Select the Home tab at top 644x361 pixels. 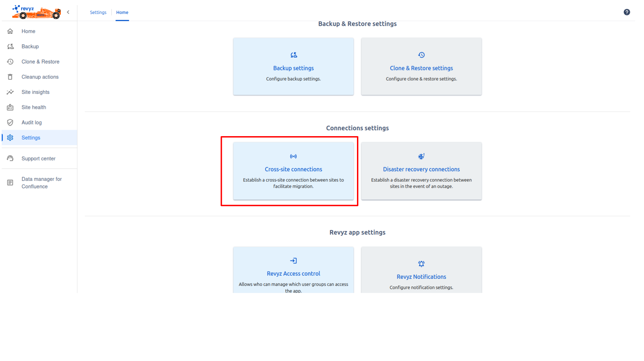pos(122,13)
